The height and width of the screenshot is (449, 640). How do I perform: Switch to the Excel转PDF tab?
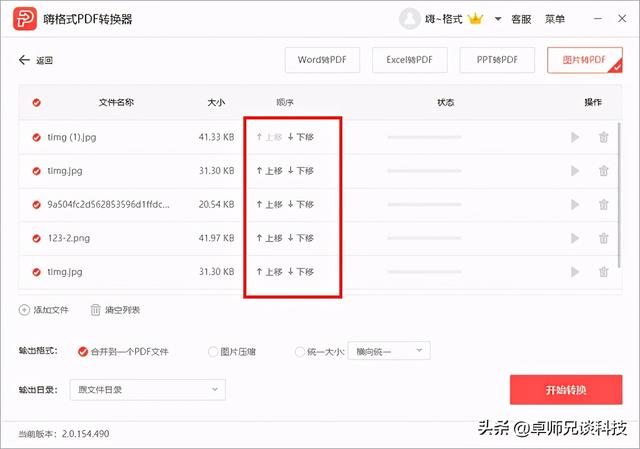(409, 60)
